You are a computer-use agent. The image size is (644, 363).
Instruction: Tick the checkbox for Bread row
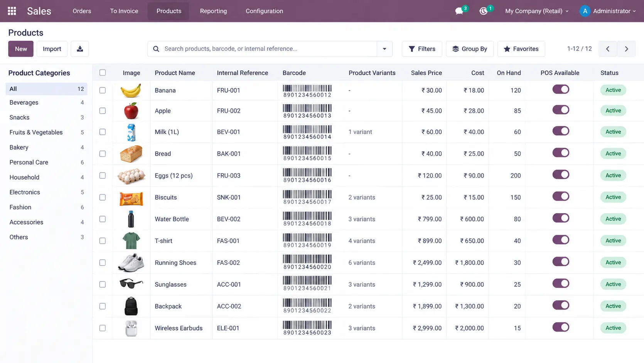103,154
